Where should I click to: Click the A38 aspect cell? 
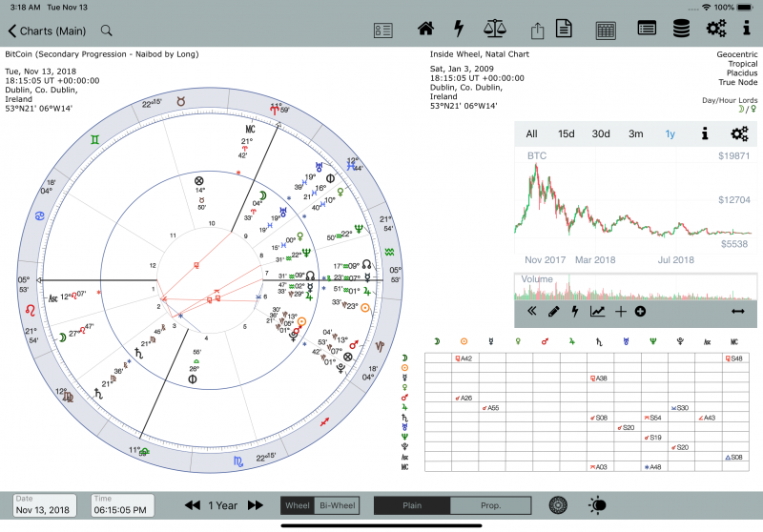pos(601,378)
